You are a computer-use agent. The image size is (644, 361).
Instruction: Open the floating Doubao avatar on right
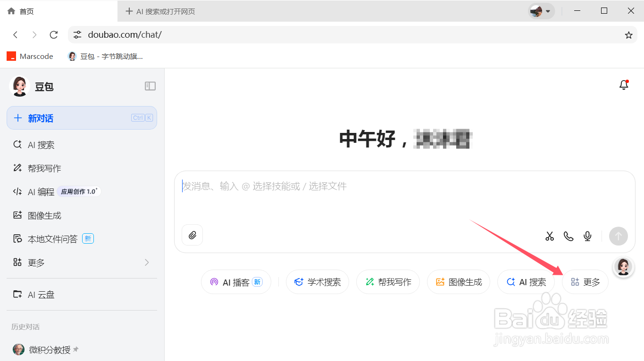click(x=623, y=267)
